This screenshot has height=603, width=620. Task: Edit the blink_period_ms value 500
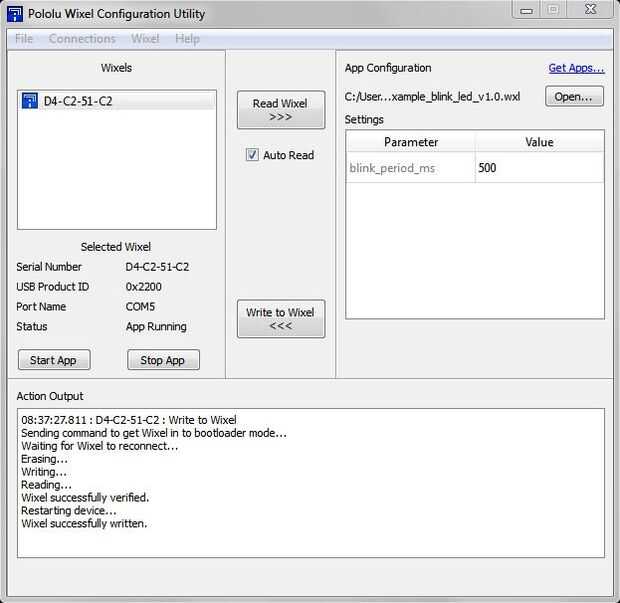click(x=539, y=168)
